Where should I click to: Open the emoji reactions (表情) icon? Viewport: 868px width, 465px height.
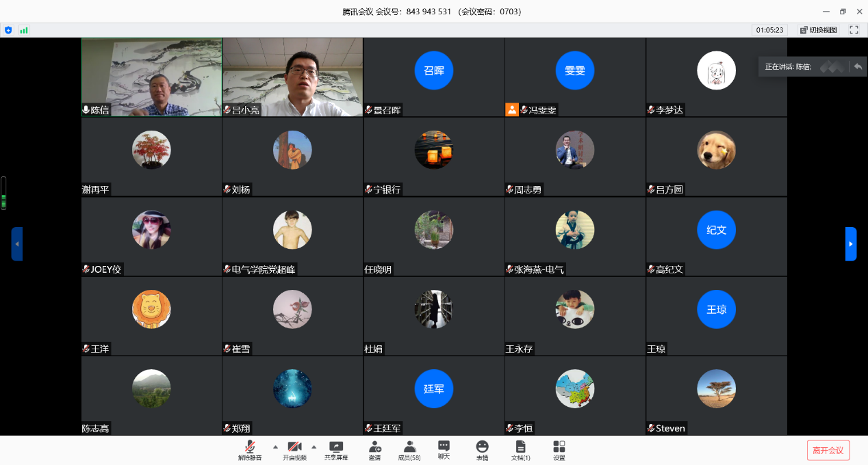click(x=482, y=449)
